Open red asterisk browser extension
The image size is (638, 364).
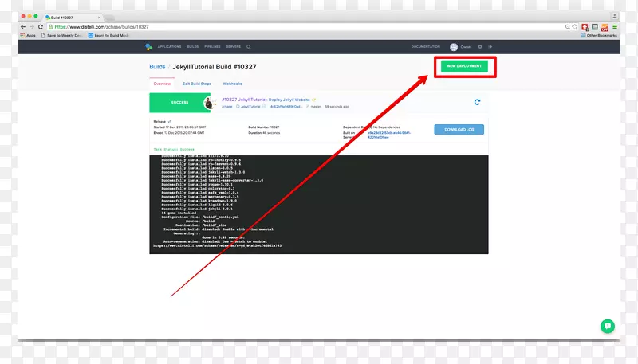coord(585,27)
